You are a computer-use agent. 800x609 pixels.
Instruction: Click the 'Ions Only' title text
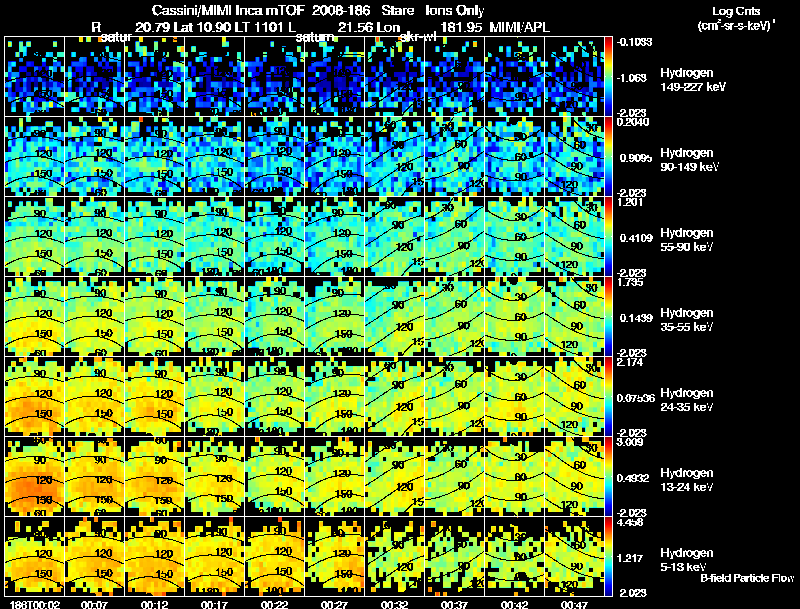pyautogui.click(x=455, y=11)
